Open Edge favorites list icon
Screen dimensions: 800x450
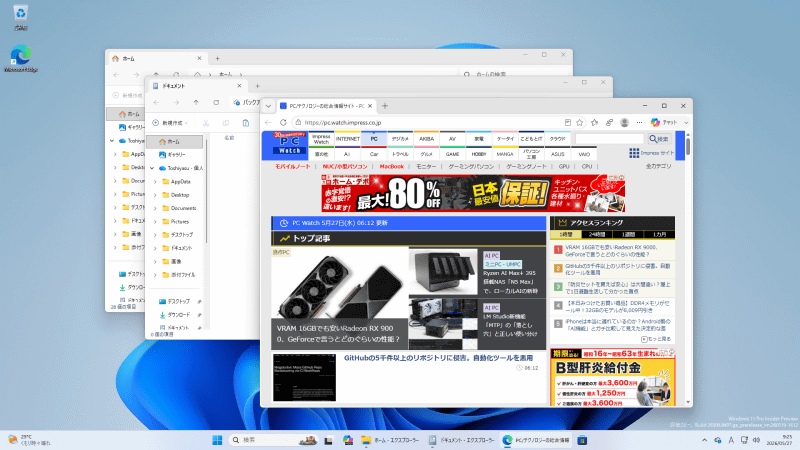(x=594, y=122)
